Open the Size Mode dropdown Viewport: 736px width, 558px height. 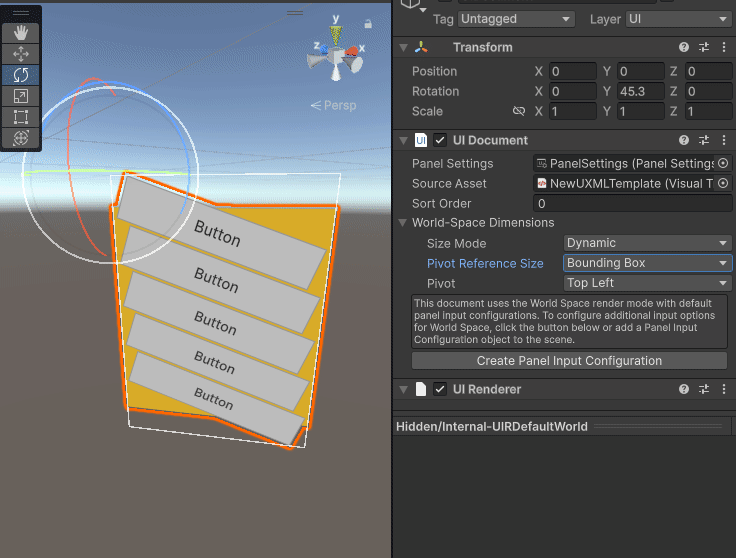[x=647, y=243]
